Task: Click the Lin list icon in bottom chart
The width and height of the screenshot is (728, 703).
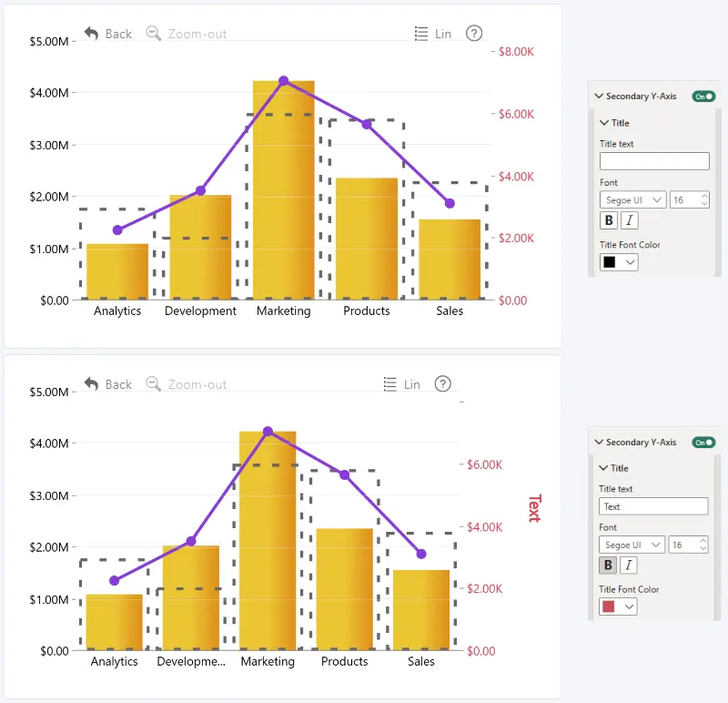Action: pos(390,384)
